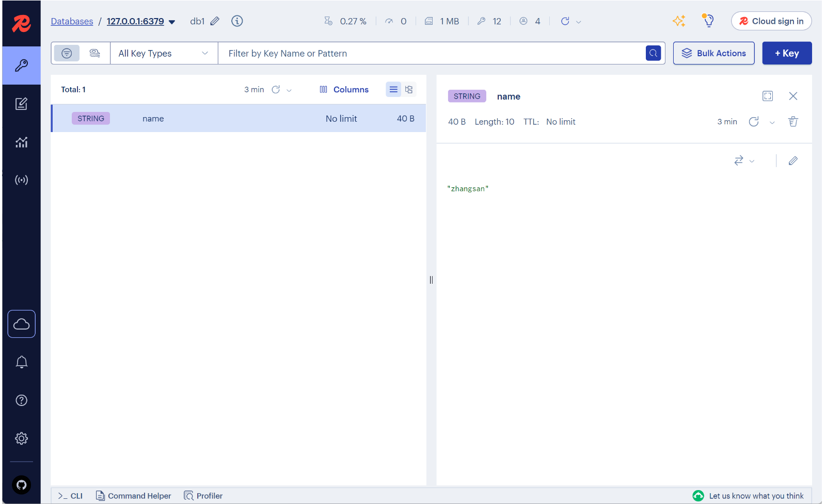
Task: Open the database instance switcher arrow
Action: 172,22
